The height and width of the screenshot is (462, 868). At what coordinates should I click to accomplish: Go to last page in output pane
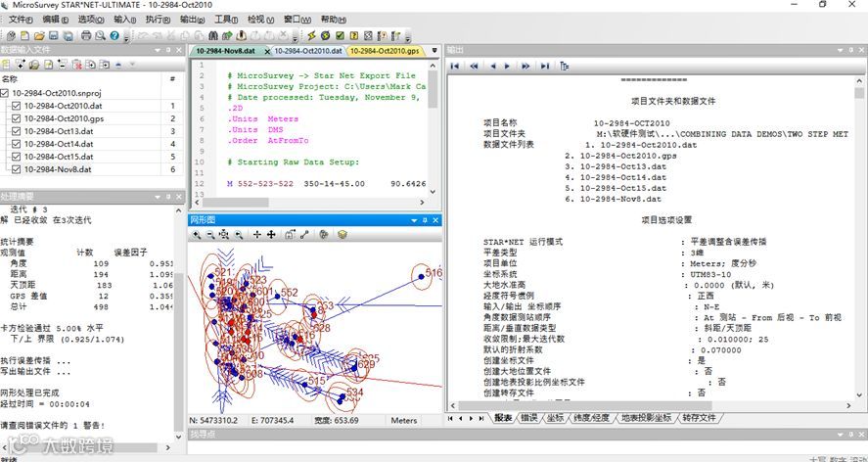click(545, 66)
